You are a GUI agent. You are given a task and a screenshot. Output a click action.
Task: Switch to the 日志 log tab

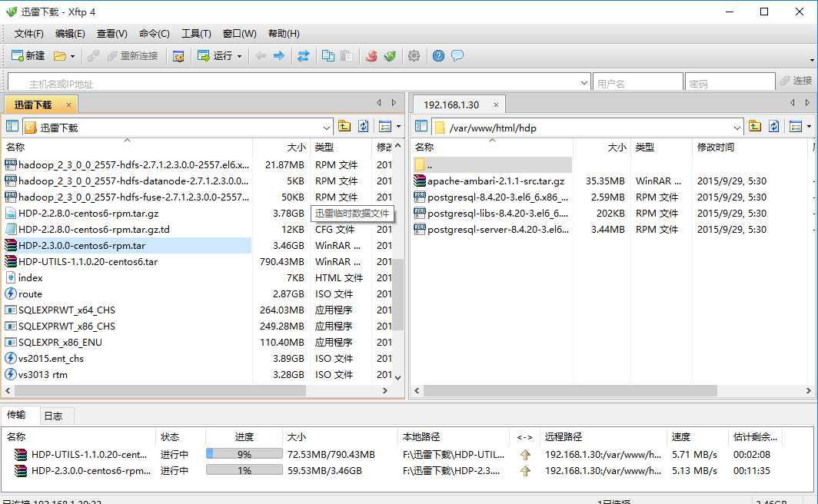coord(53,416)
